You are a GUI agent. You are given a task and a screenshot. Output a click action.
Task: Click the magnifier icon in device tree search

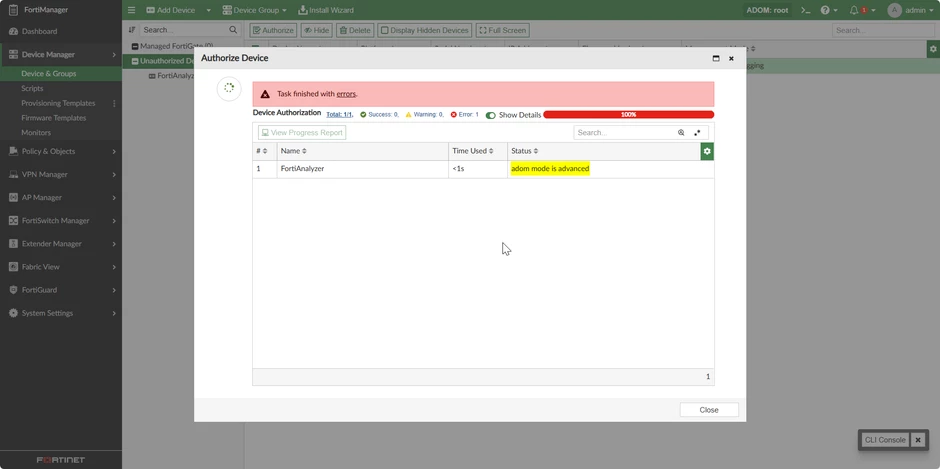point(233,29)
